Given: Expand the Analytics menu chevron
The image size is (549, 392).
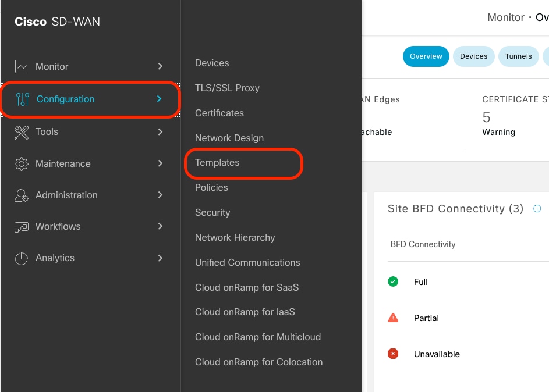Looking at the screenshot, I should [x=160, y=258].
